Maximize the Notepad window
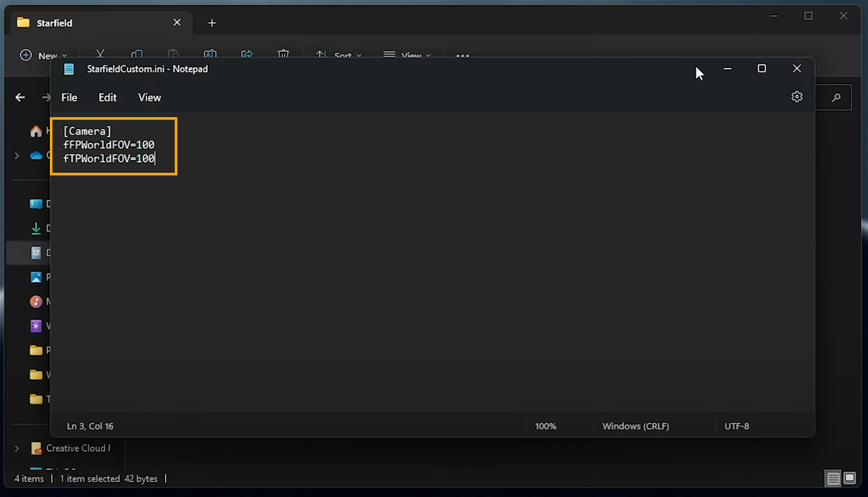This screenshot has width=868, height=497. pyautogui.click(x=762, y=69)
